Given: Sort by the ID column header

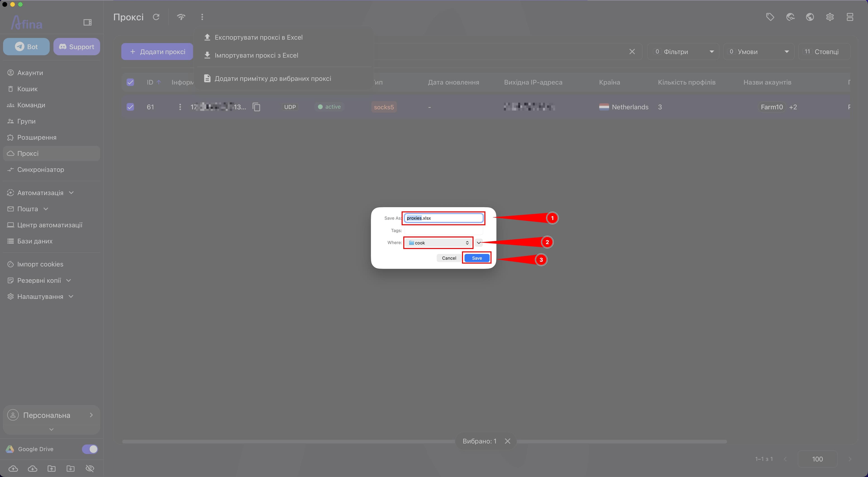Looking at the screenshot, I should click(x=154, y=82).
